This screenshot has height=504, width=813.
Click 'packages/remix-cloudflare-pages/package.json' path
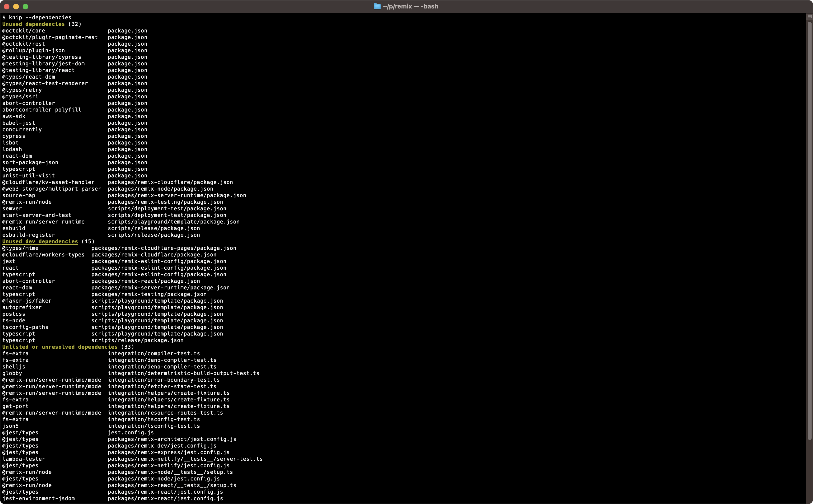tap(164, 248)
